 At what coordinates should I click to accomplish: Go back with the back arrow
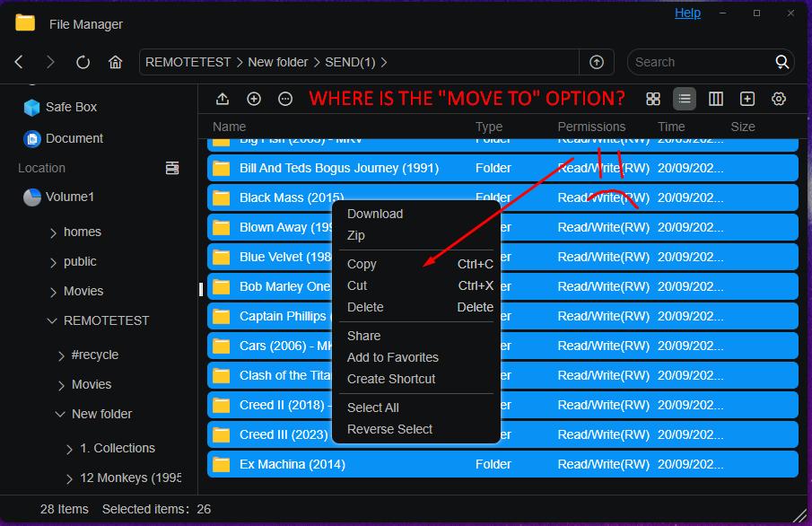pyautogui.click(x=19, y=62)
